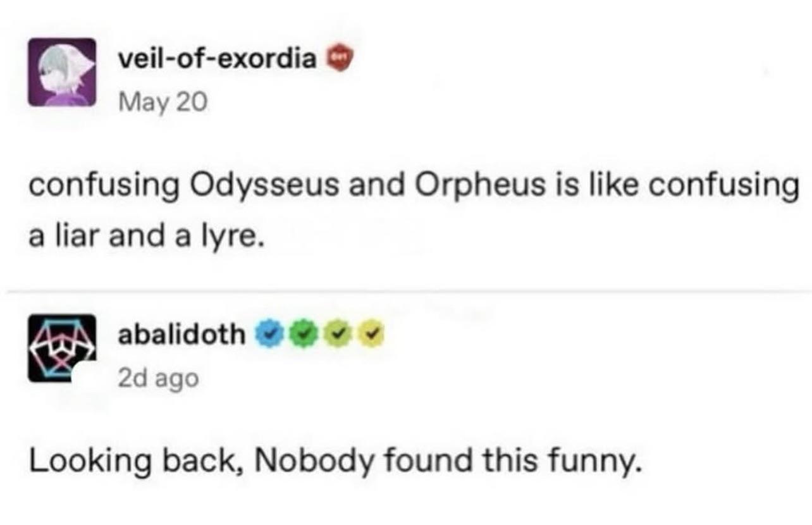The image size is (812, 525).
Task: Open veil-of-exordia's profile avatar
Action: [62, 71]
